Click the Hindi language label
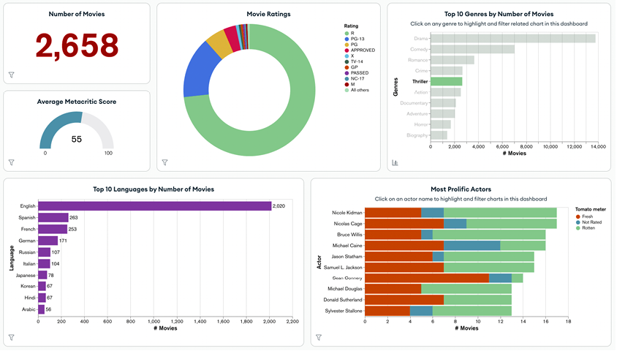This screenshot has width=644, height=351. pyautogui.click(x=30, y=298)
